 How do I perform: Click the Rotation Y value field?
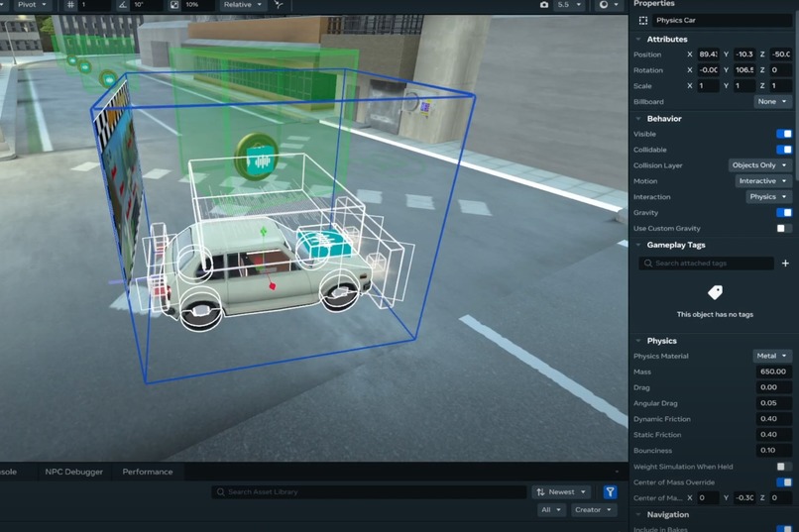[x=744, y=69]
